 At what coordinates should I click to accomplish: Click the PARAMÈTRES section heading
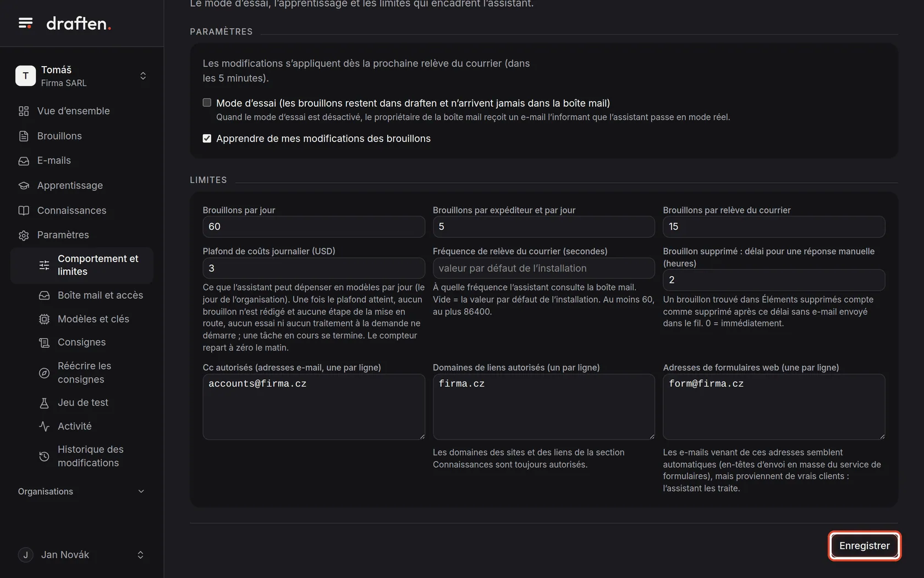(221, 32)
